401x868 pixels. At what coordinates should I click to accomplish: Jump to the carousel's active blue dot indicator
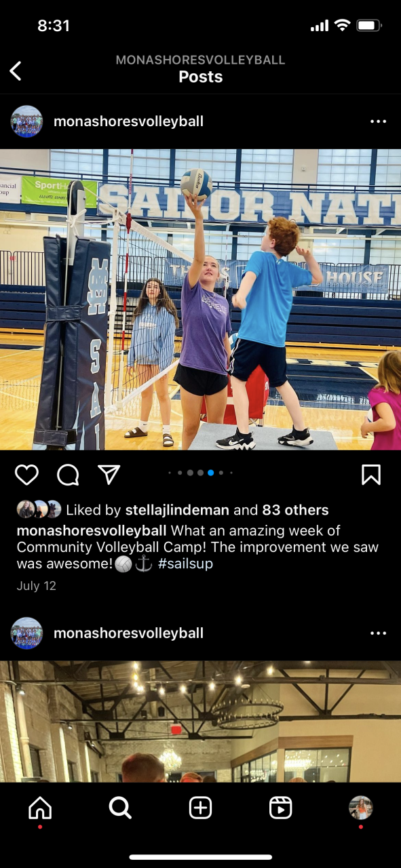tap(211, 473)
